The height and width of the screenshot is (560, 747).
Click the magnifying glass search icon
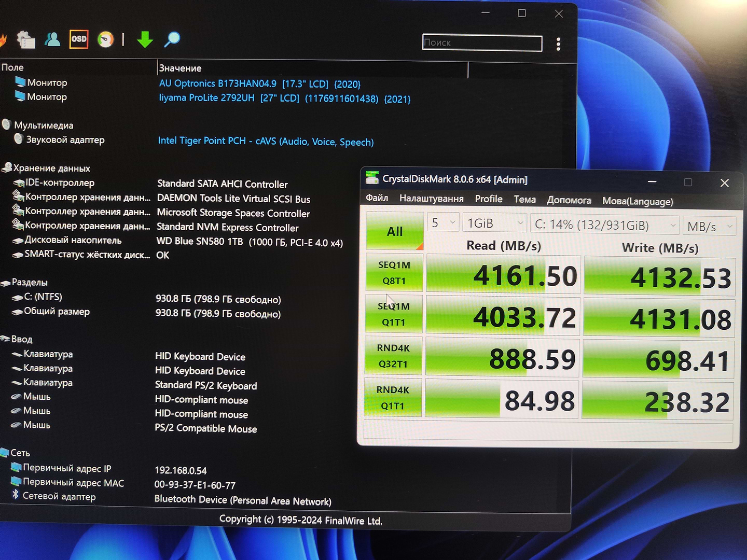pyautogui.click(x=172, y=39)
